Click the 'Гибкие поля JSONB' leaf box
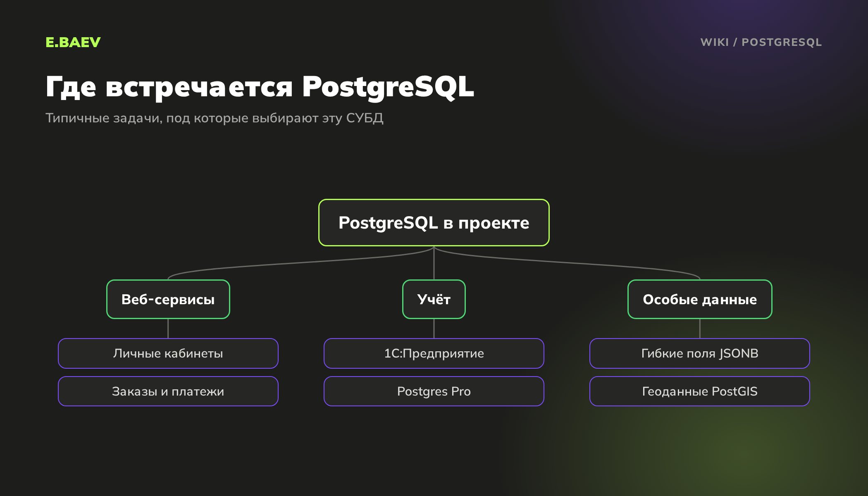This screenshot has width=868, height=496. (700, 353)
